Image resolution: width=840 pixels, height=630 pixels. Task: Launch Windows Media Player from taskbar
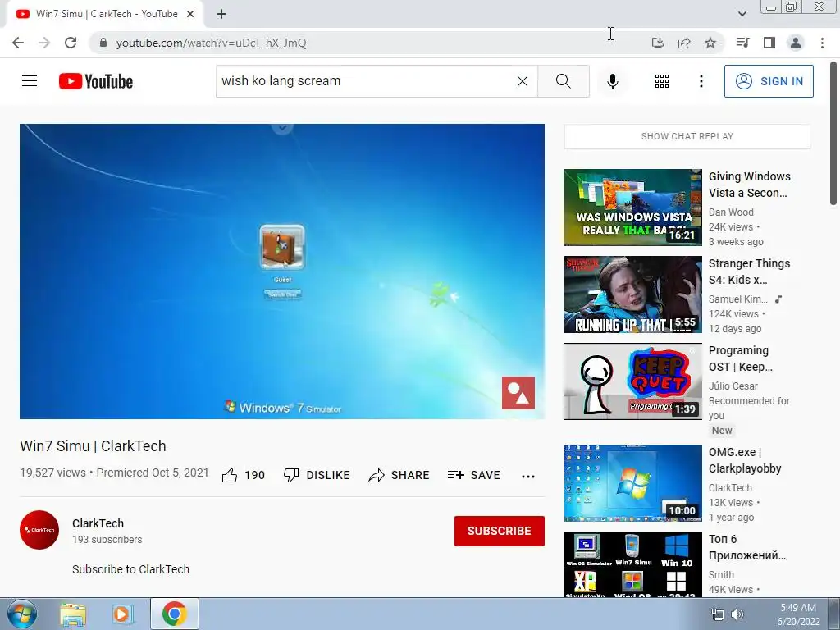coord(123,614)
